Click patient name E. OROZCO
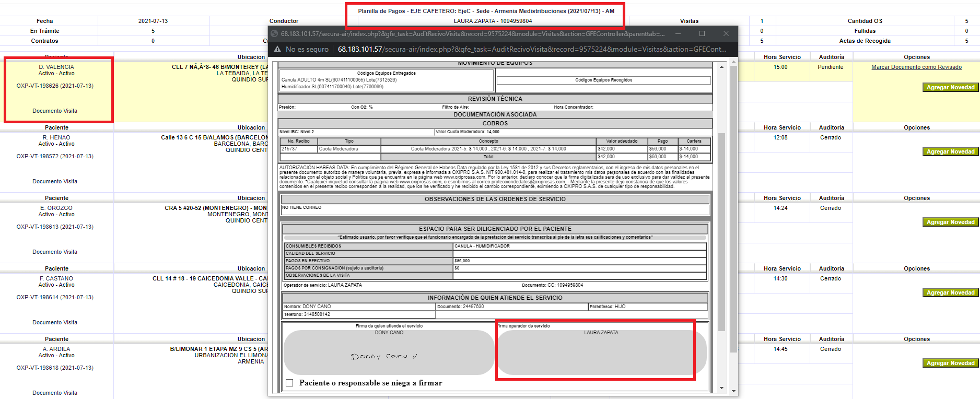980x399 pixels. (56, 208)
